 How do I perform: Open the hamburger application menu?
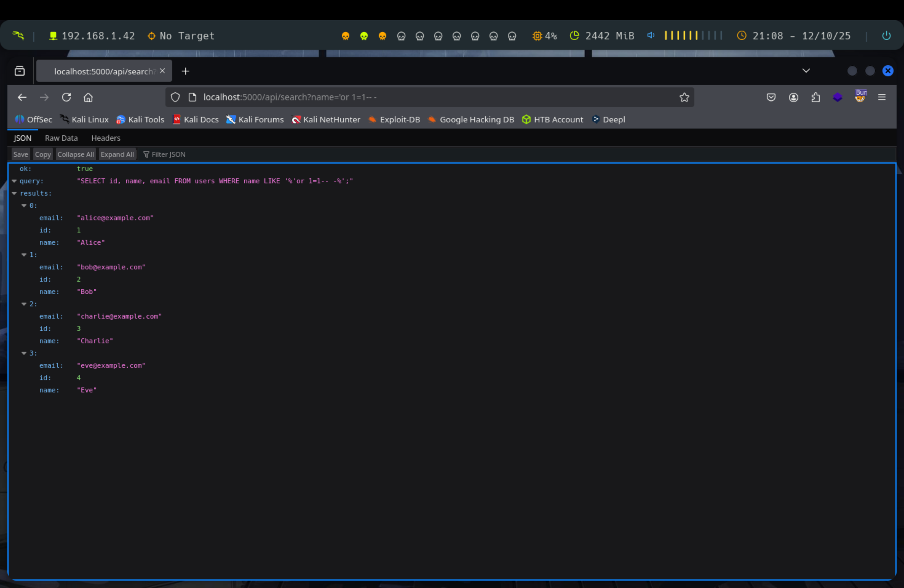882,97
